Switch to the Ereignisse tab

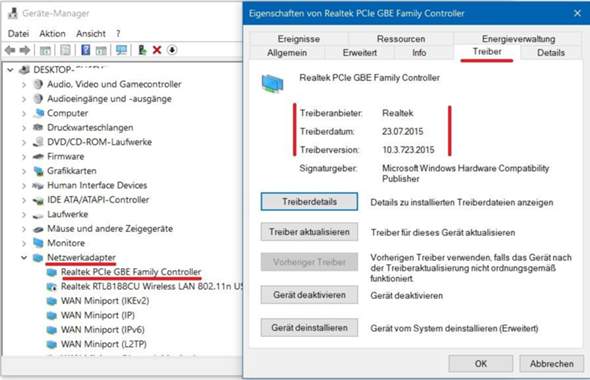coord(299,39)
